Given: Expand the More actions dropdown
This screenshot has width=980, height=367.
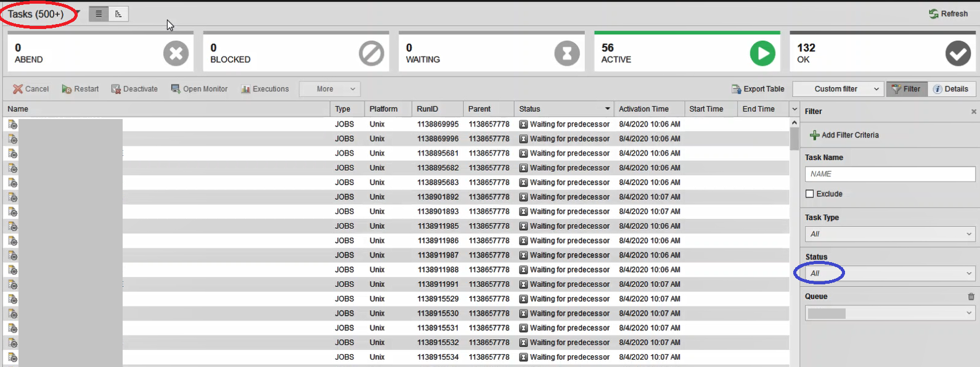Looking at the screenshot, I should coord(330,89).
